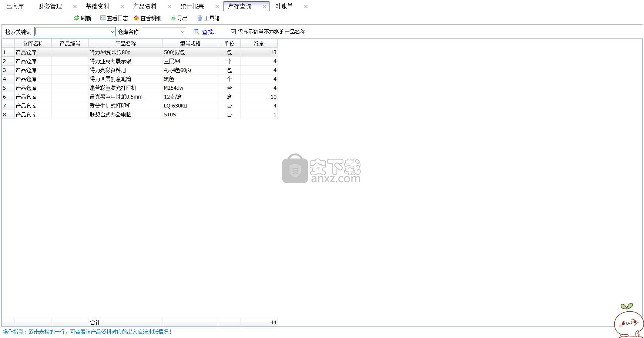Sort by 仓库名称 column header
The height and width of the screenshot is (338, 644).
(x=33, y=43)
